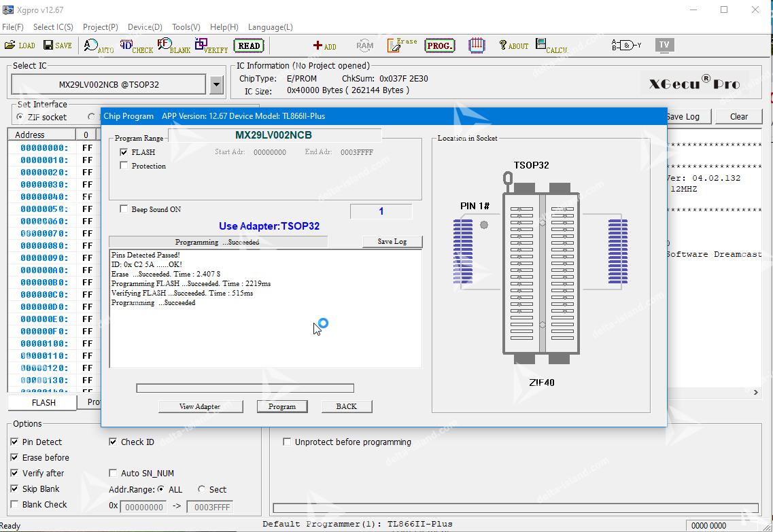Viewport: 773px width, 532px height.
Task: Click the LOAD file toolbar icon
Action: point(20,46)
